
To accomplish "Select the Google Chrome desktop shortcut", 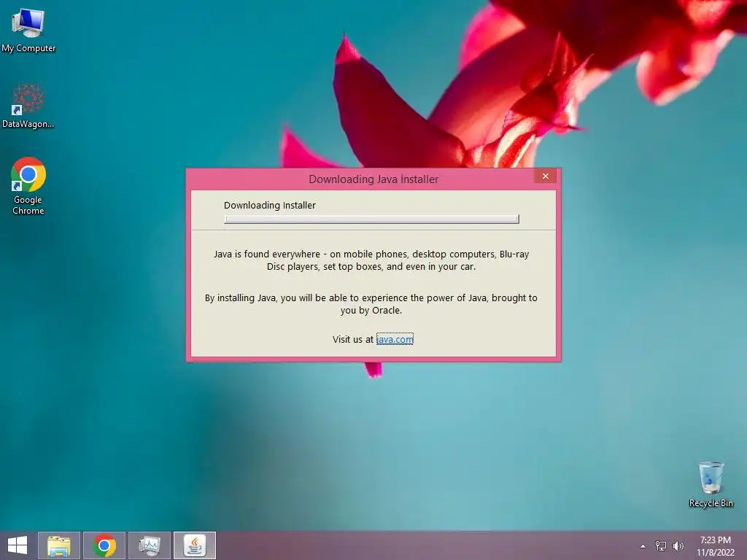I will click(x=28, y=186).
